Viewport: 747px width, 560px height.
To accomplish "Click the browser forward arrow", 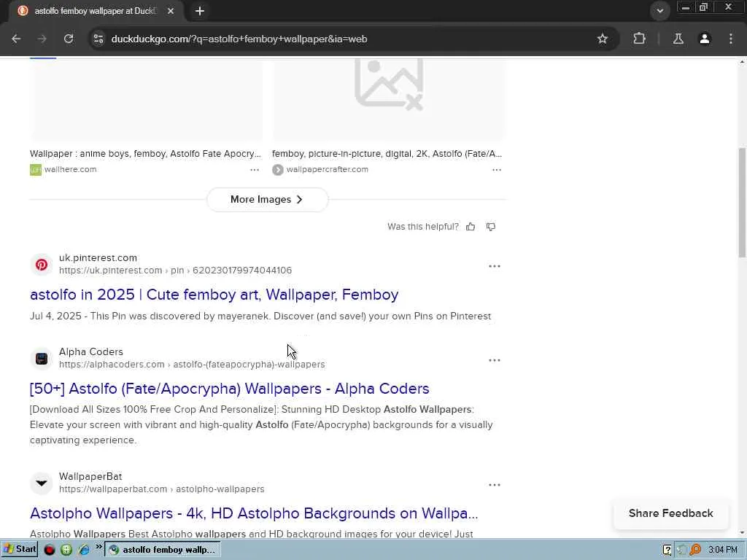I will [42, 39].
